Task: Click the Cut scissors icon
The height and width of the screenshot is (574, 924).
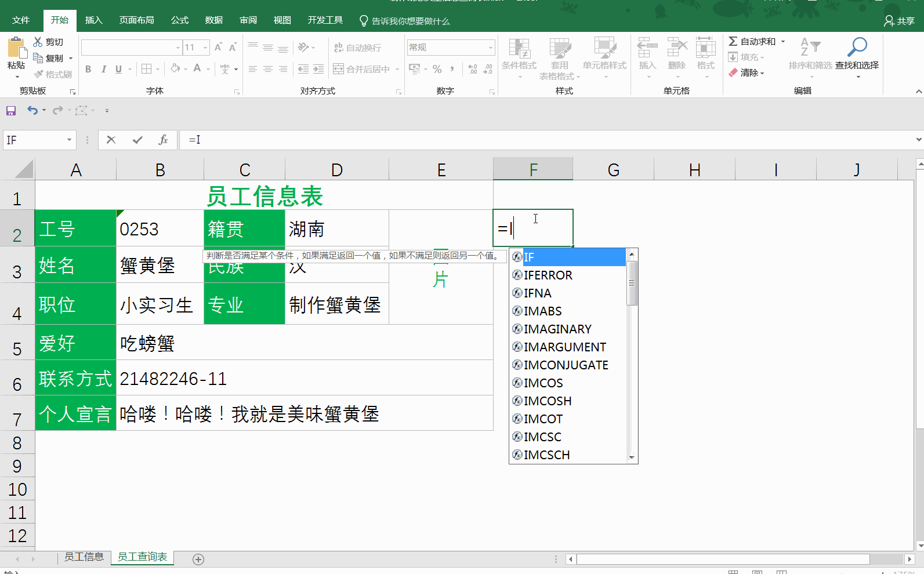Action: pos(38,42)
